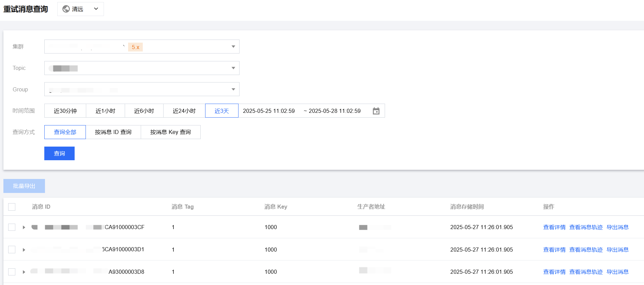Open the 清远 region selector
Image resolution: width=644 pixels, height=285 pixels.
click(81, 9)
